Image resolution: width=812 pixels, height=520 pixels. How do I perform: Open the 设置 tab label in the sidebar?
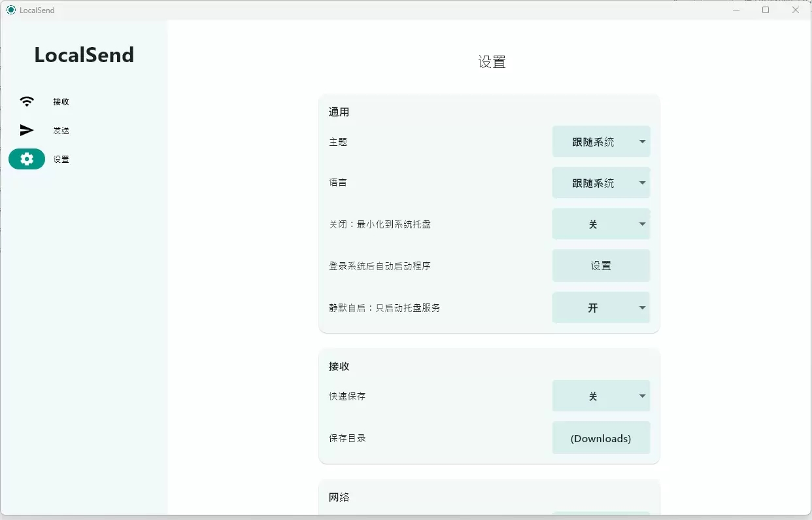pos(61,159)
